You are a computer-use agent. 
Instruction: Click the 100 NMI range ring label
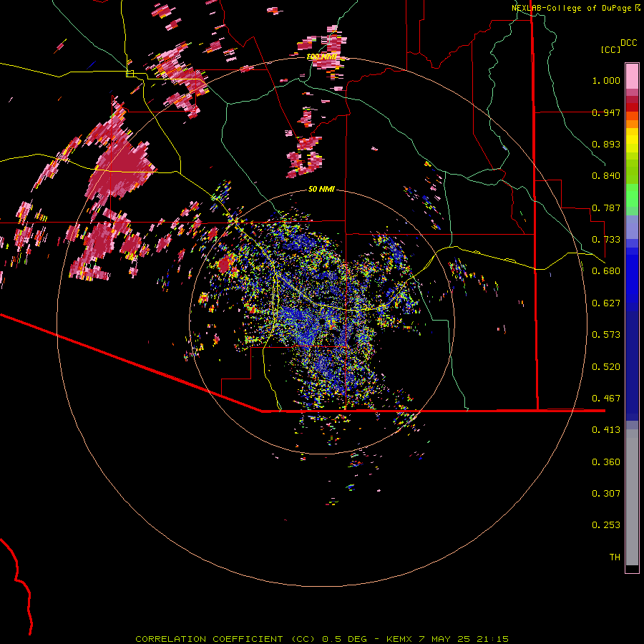pyautogui.click(x=321, y=57)
